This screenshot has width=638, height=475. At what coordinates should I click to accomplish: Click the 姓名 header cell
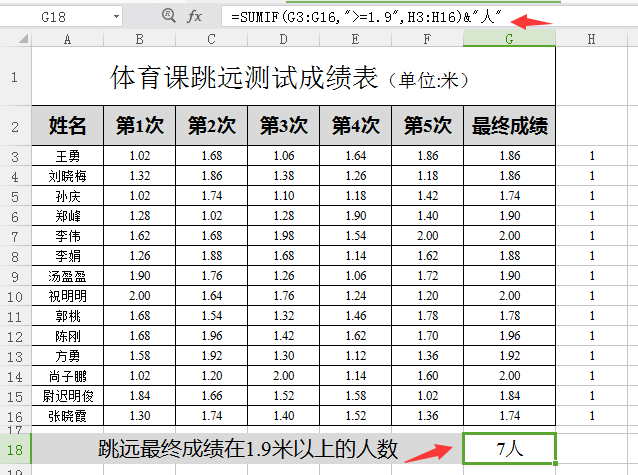[68, 126]
